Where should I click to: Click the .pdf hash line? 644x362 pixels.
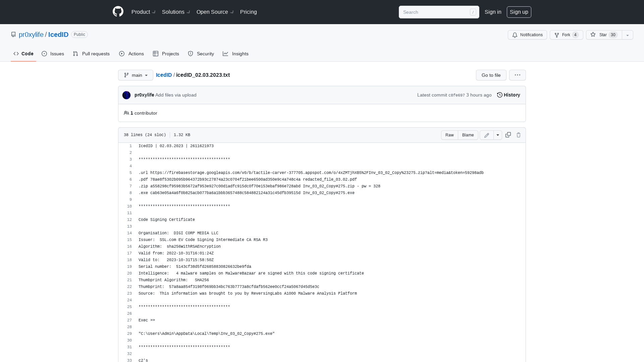[x=248, y=180]
